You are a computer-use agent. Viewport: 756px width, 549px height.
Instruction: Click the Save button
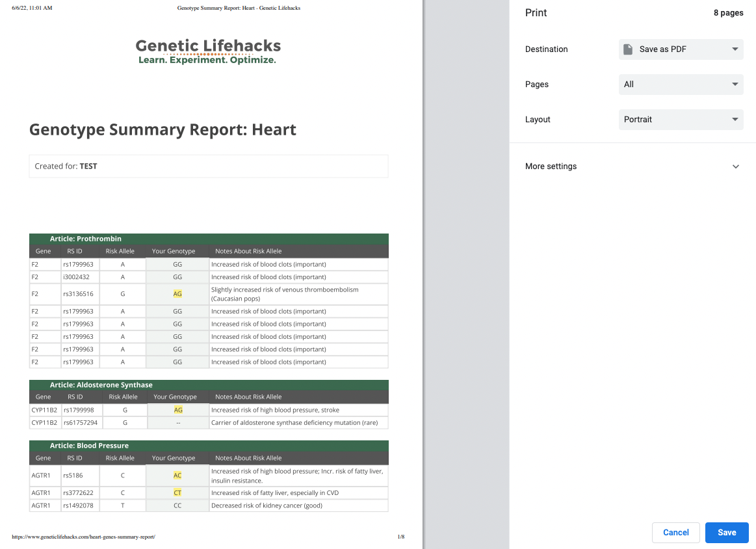(727, 533)
